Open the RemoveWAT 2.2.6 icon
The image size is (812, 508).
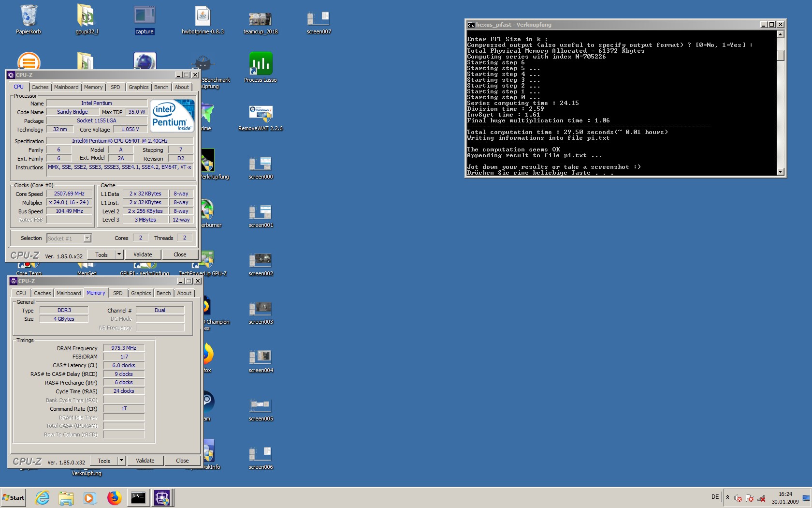point(261,116)
